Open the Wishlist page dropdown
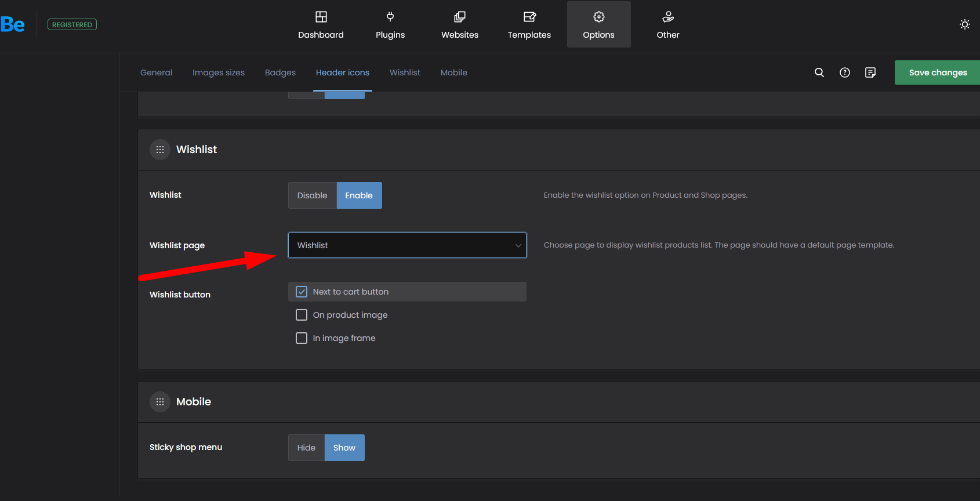The width and height of the screenshot is (980, 501). pos(407,245)
